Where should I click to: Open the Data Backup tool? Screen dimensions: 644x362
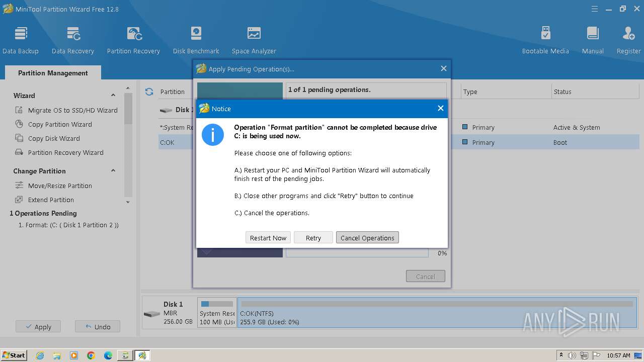point(20,40)
